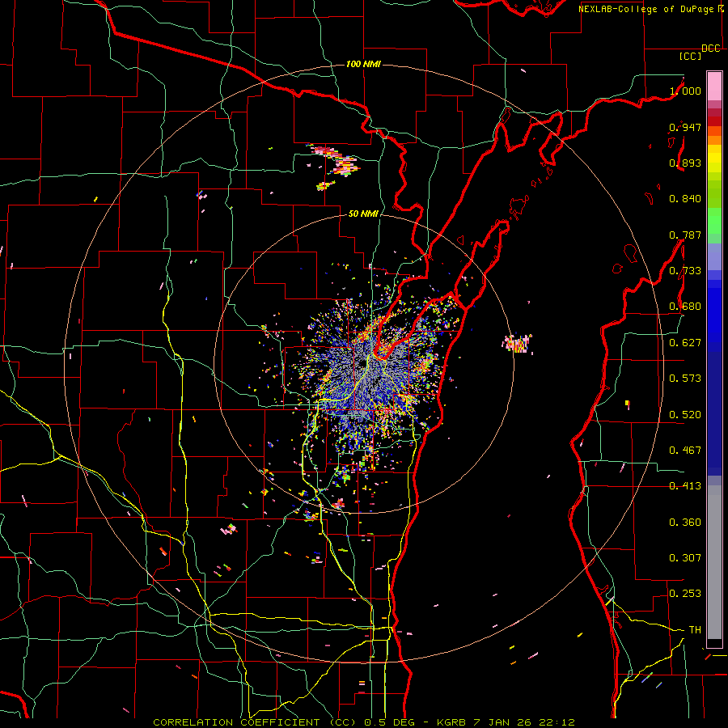Click the light pink top color bar segment
The image size is (728, 728).
[714, 86]
